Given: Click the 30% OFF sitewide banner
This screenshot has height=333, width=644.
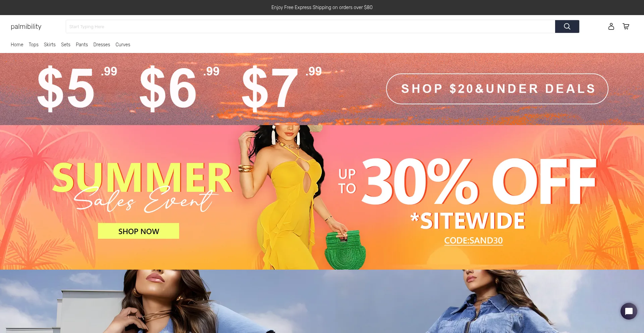Looking at the screenshot, I should click(468, 193).
